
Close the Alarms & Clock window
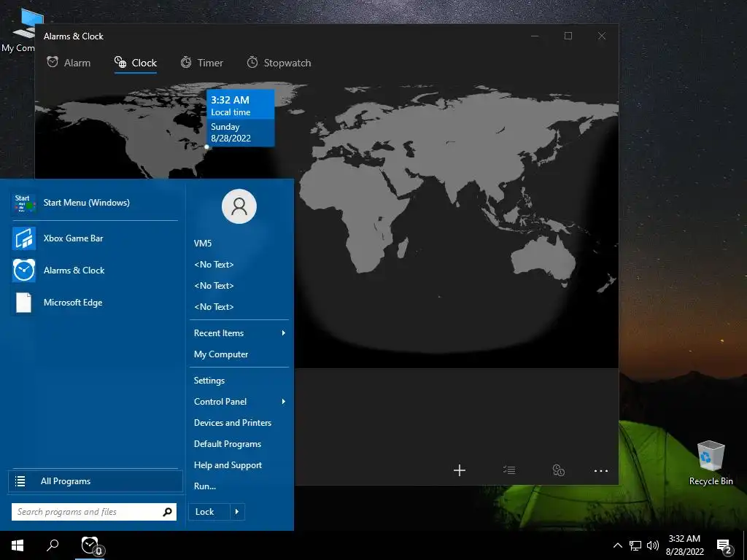pos(602,36)
